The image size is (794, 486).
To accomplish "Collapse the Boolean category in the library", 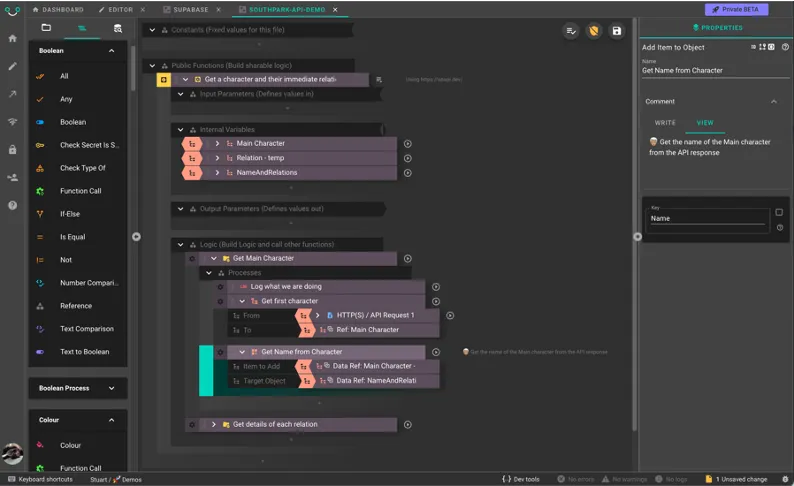I will 111,51.
